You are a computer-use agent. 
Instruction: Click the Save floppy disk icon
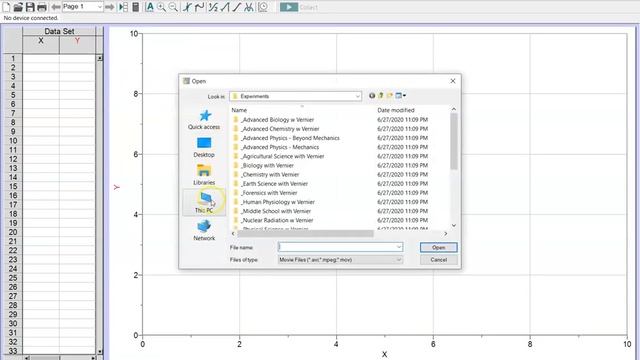click(x=30, y=7)
